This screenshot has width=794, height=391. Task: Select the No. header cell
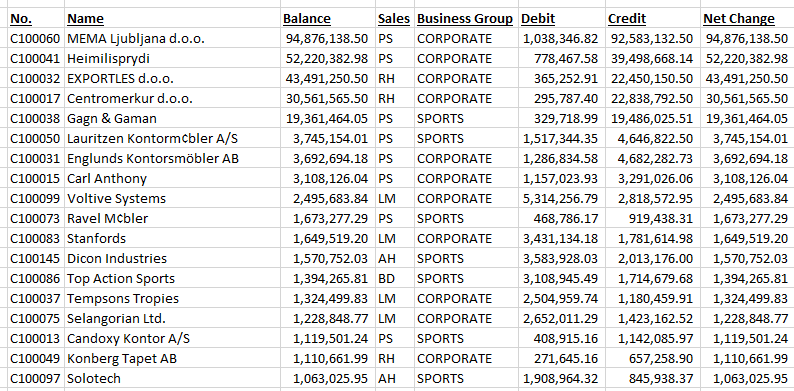pyautogui.click(x=36, y=19)
